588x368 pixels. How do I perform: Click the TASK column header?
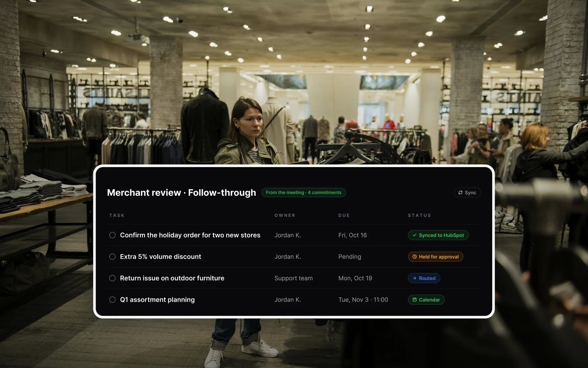pos(117,215)
